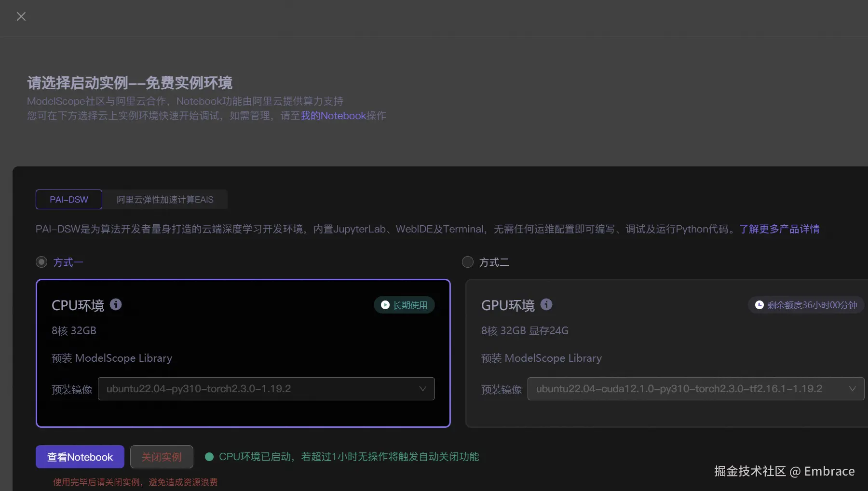
Task: Open the CPU 预装镜像 dropdown
Action: [x=266, y=389]
